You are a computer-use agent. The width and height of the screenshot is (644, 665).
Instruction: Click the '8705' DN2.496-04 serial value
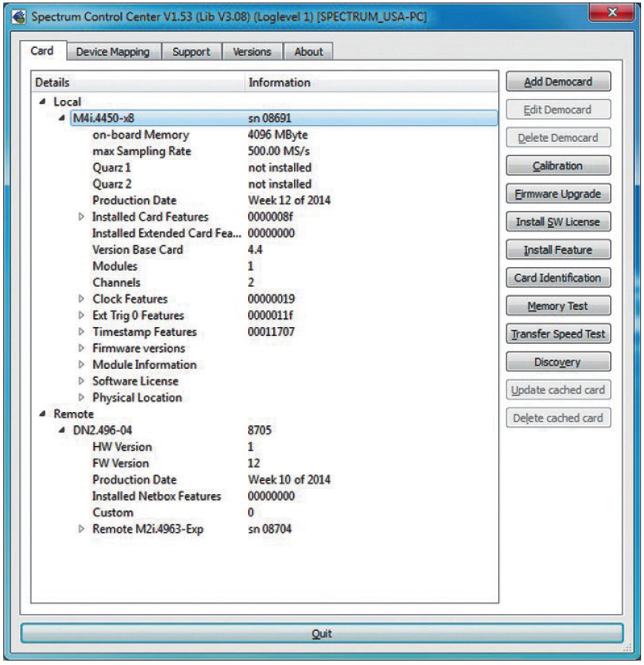(x=259, y=431)
